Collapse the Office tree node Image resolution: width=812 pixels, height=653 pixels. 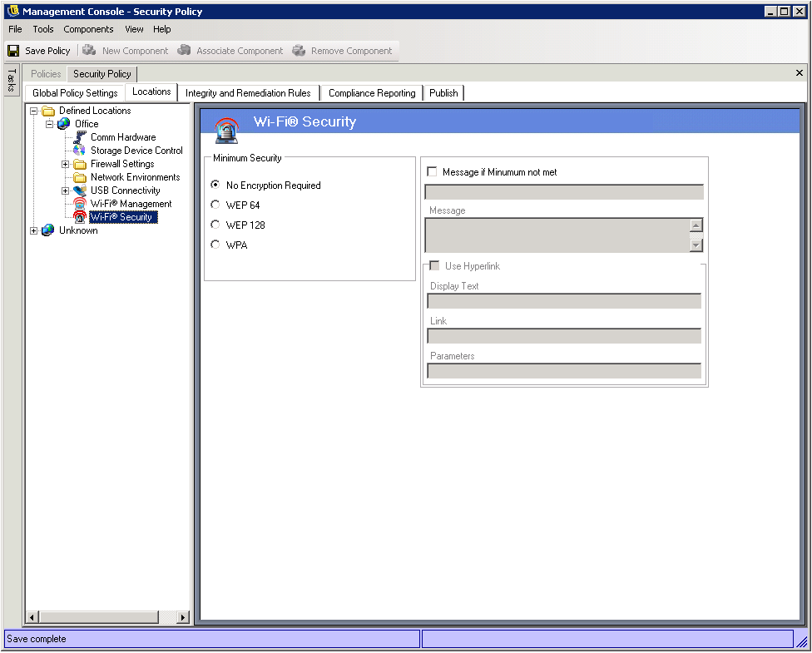[50, 124]
